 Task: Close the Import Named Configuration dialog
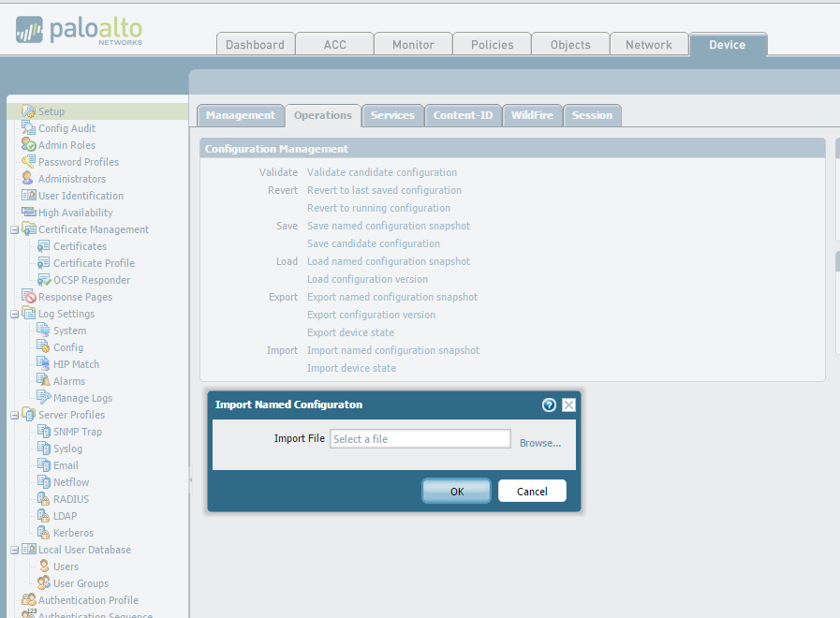pyautogui.click(x=569, y=405)
